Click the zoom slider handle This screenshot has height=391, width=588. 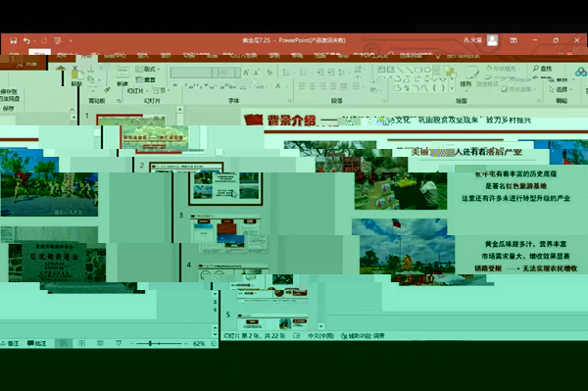click(x=150, y=343)
